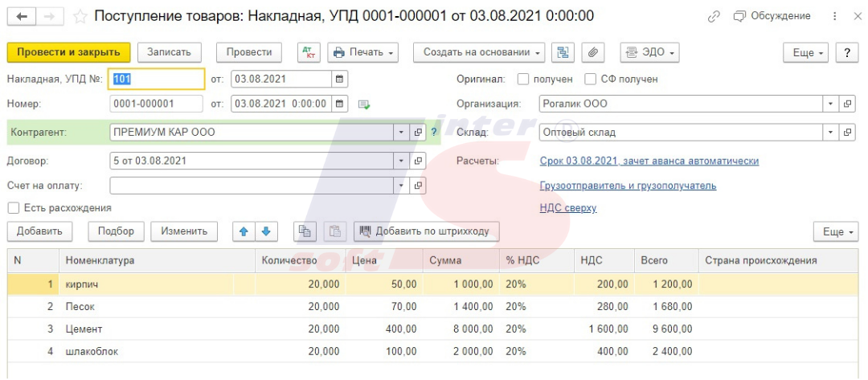Image resolution: width=868 pixels, height=380 pixels.
Task: Add document to favorites with star icon
Action: (x=80, y=17)
